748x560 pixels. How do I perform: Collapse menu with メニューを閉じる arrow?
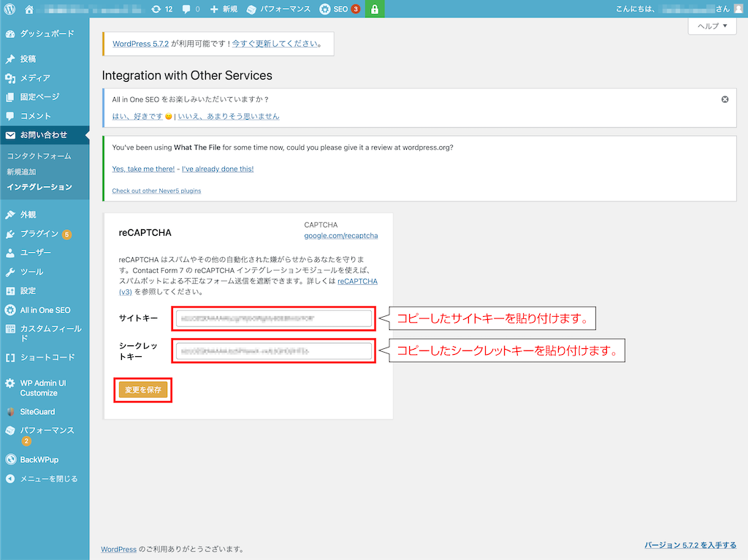tap(10, 479)
